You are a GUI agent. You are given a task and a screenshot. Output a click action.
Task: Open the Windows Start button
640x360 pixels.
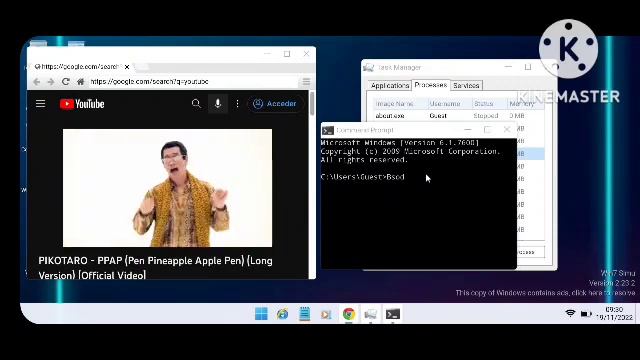coord(261,314)
